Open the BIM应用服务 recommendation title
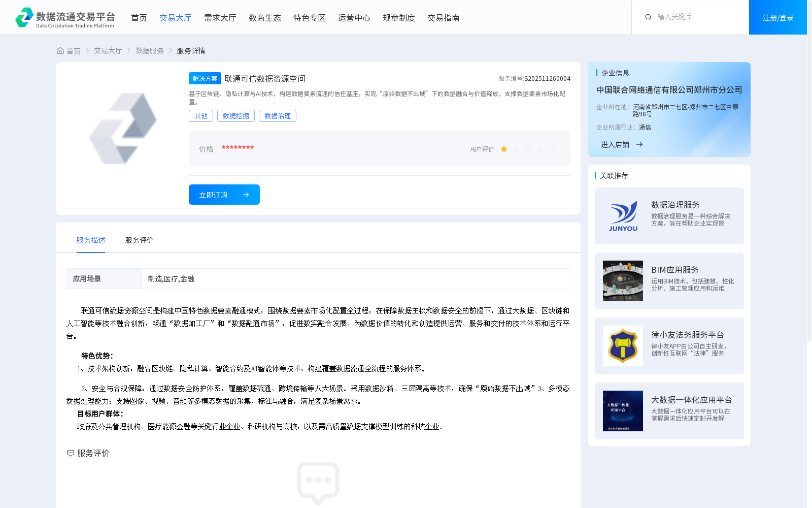812x508 pixels. coord(675,270)
